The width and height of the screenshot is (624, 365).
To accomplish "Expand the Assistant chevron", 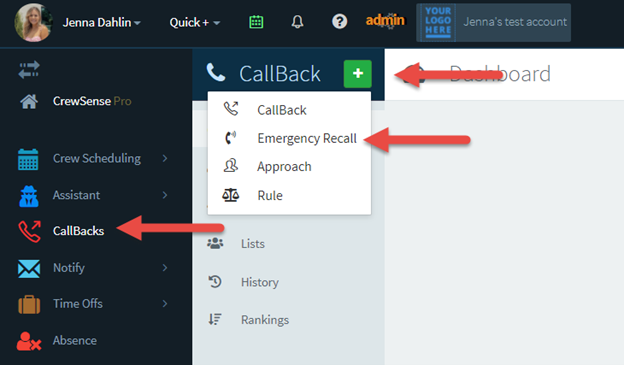I will coord(165,195).
